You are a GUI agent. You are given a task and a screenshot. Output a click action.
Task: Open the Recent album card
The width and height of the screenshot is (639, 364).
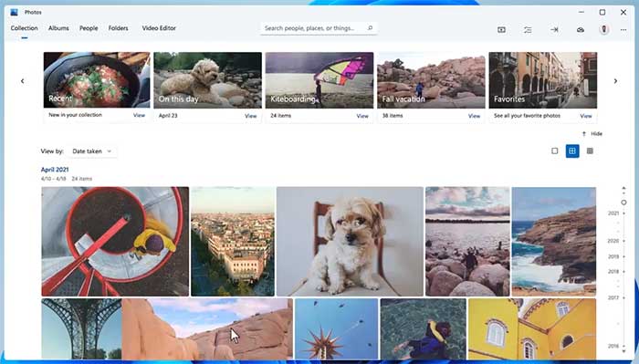pos(97,79)
